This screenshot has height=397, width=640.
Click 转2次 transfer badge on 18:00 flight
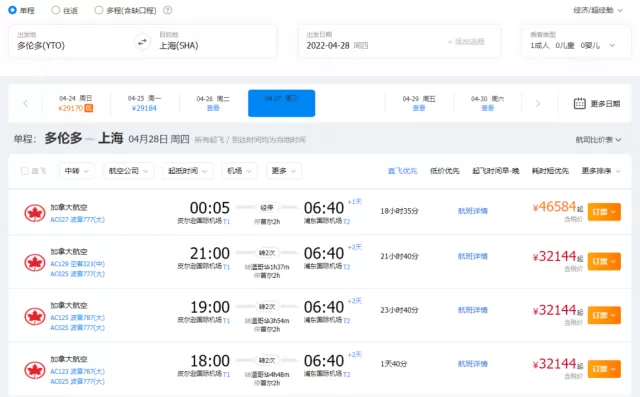(267, 360)
